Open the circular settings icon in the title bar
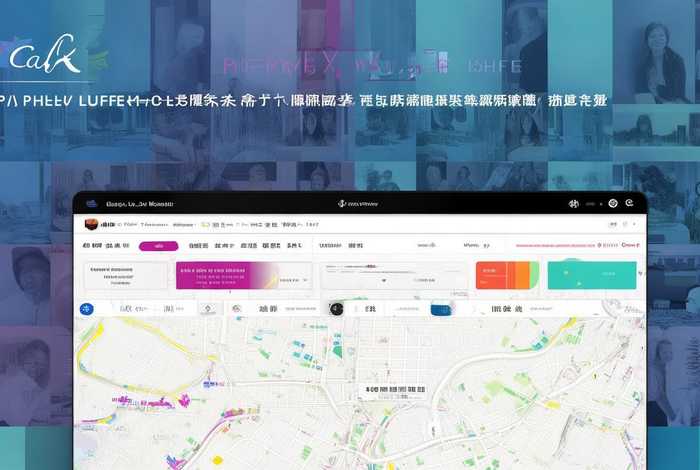The image size is (700, 470). click(x=613, y=204)
